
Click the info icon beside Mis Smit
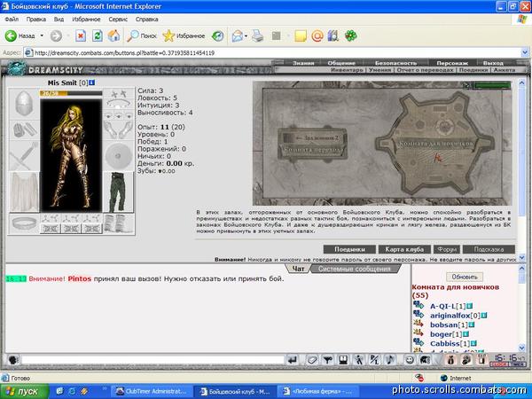[92, 82]
